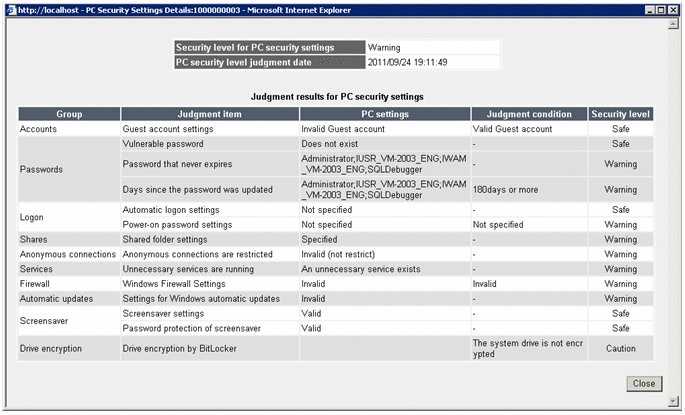Close the window via title bar X
Viewport: 685px width, 415px height.
click(673, 10)
